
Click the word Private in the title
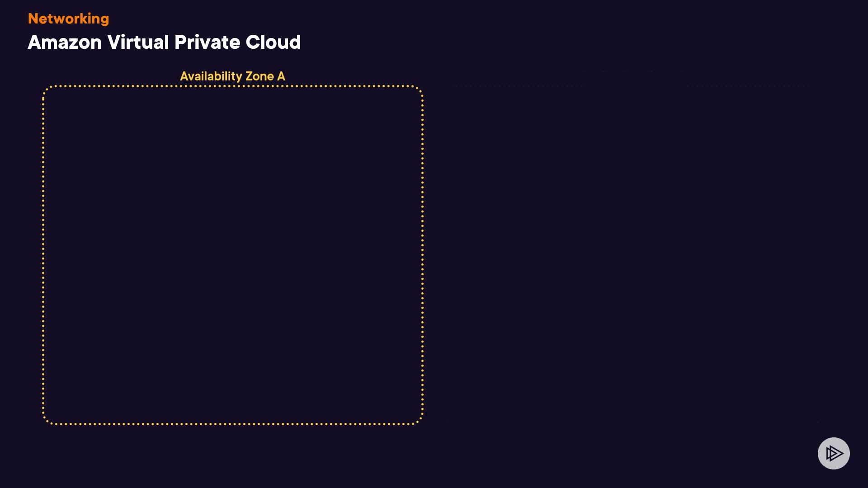[207, 42]
